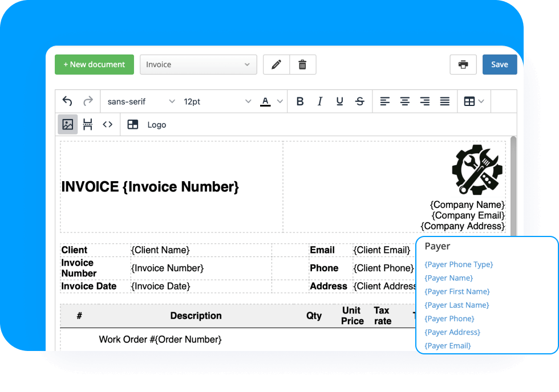Toggle italic text formatting
This screenshot has height=392, width=559.
click(x=320, y=101)
